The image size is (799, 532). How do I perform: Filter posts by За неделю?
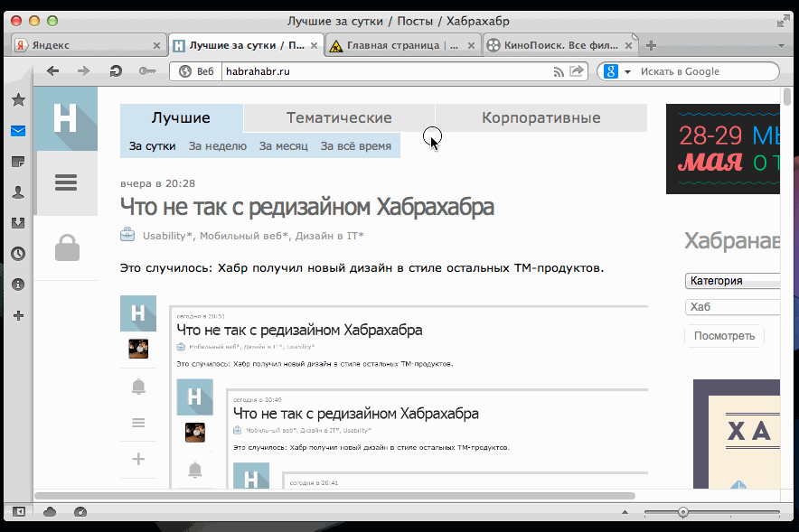pyautogui.click(x=218, y=146)
